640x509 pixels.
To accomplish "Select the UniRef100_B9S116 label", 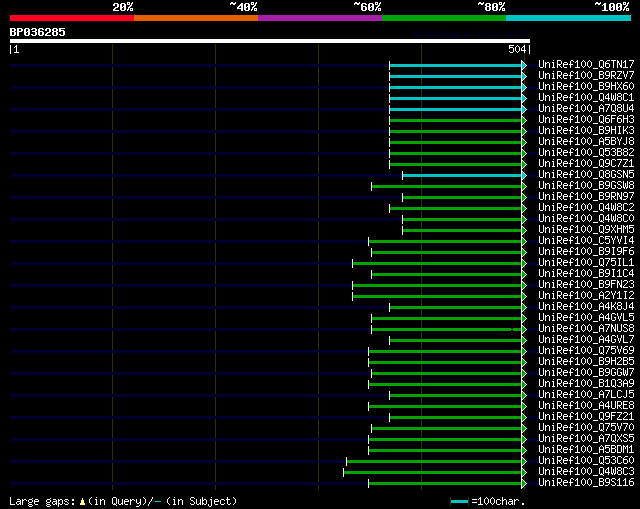I will [586, 483].
